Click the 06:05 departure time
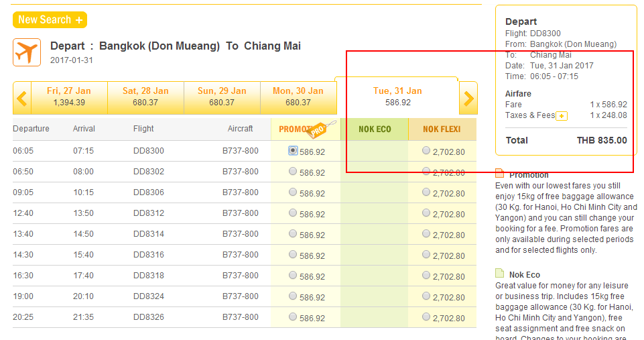 [23, 151]
